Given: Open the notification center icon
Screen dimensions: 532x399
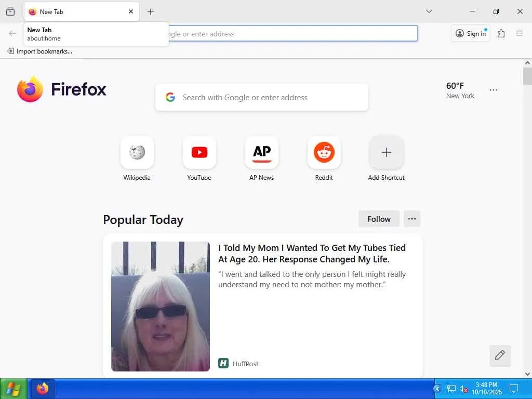Looking at the screenshot, I should (514, 389).
